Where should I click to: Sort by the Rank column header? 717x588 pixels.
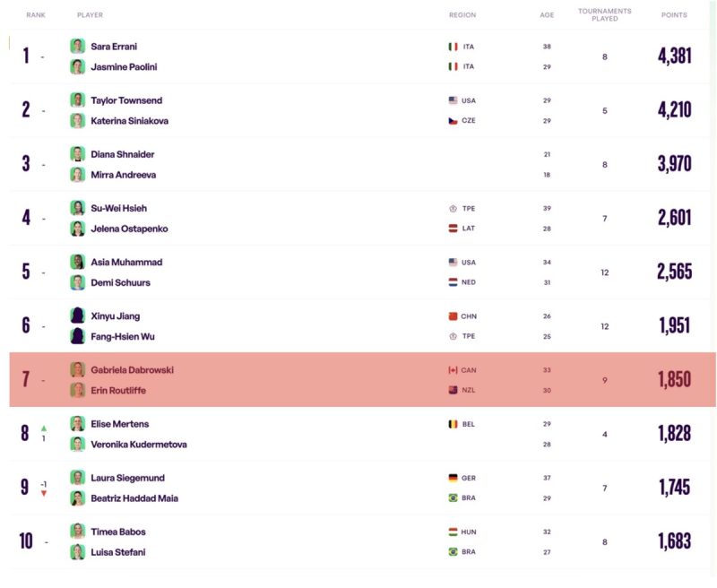point(36,15)
